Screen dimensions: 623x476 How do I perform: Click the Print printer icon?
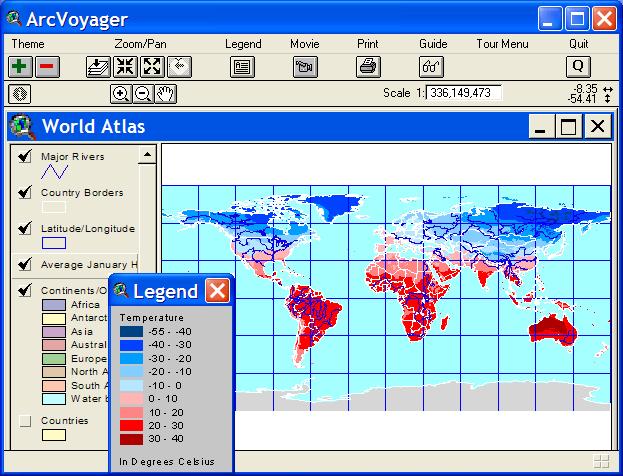click(368, 67)
